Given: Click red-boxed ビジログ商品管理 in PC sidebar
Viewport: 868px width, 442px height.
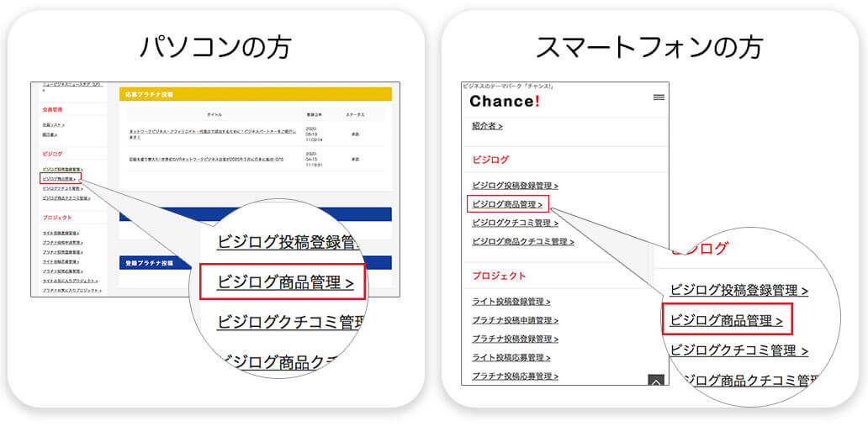Looking at the screenshot, I should coord(60,178).
